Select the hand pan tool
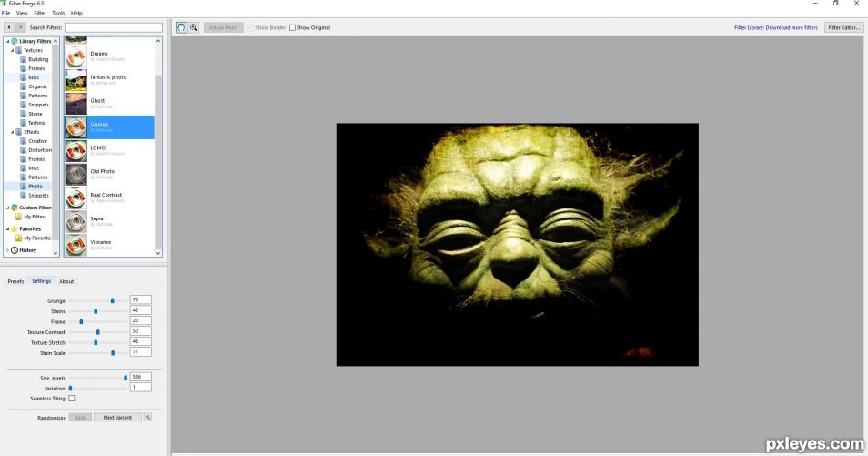Image resolution: width=868 pixels, height=456 pixels. point(181,27)
